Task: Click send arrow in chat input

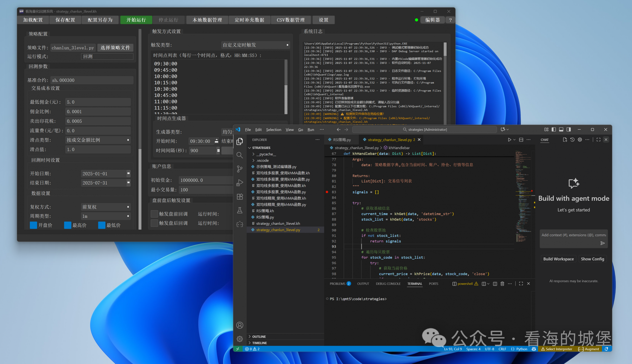Action: [602, 243]
